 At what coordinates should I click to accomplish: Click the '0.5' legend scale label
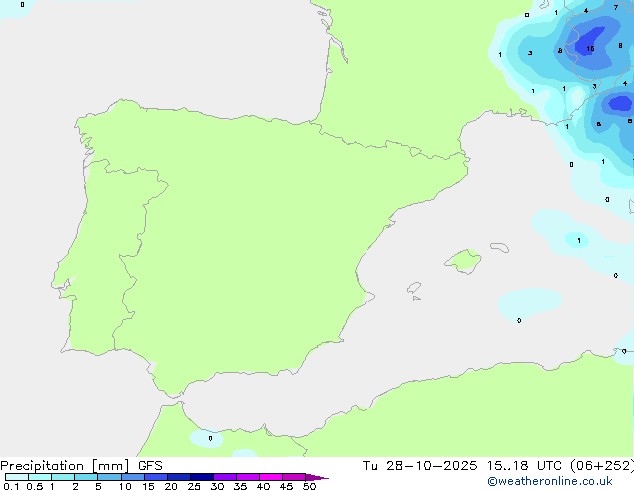(35, 486)
